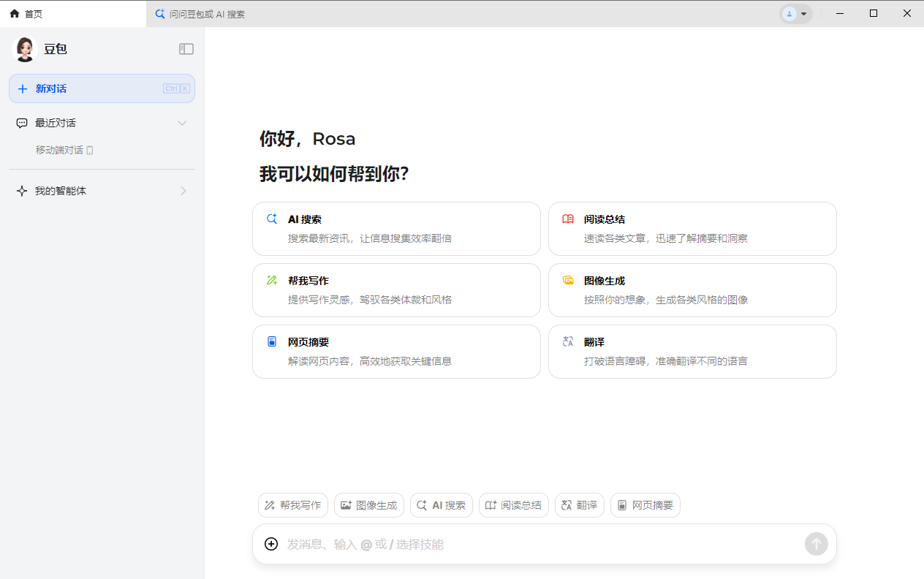Image resolution: width=924 pixels, height=579 pixels.
Task: Open the attachment plus icon in message box
Action: [x=270, y=544]
